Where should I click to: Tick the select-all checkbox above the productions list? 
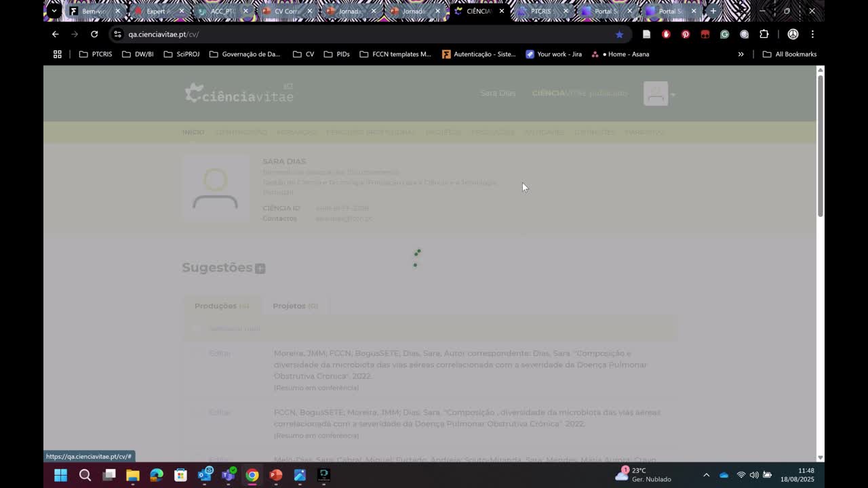click(197, 329)
